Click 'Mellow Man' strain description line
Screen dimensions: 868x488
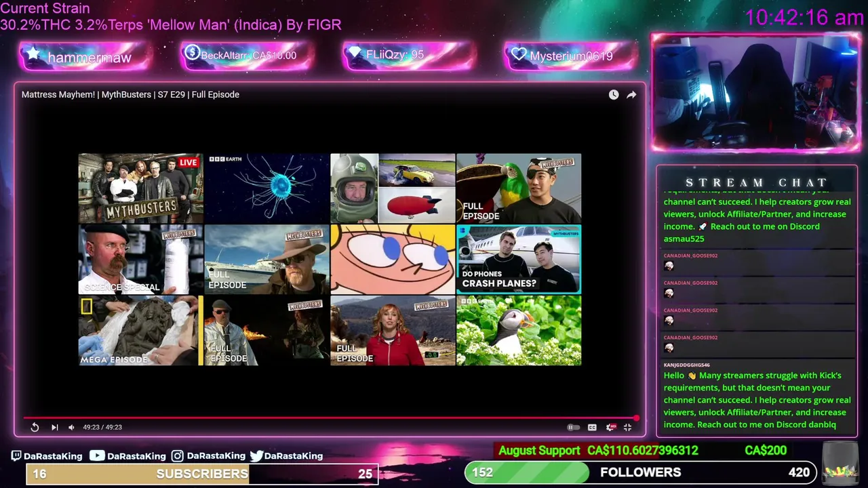(171, 25)
